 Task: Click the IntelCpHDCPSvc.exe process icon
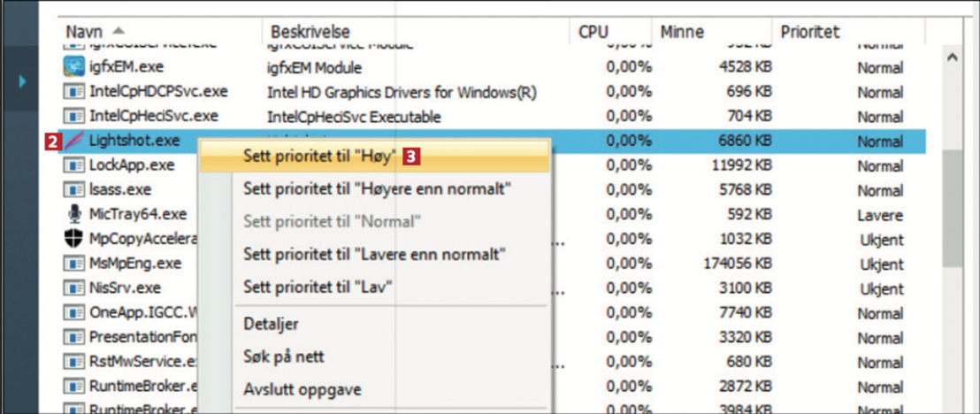click(x=73, y=91)
